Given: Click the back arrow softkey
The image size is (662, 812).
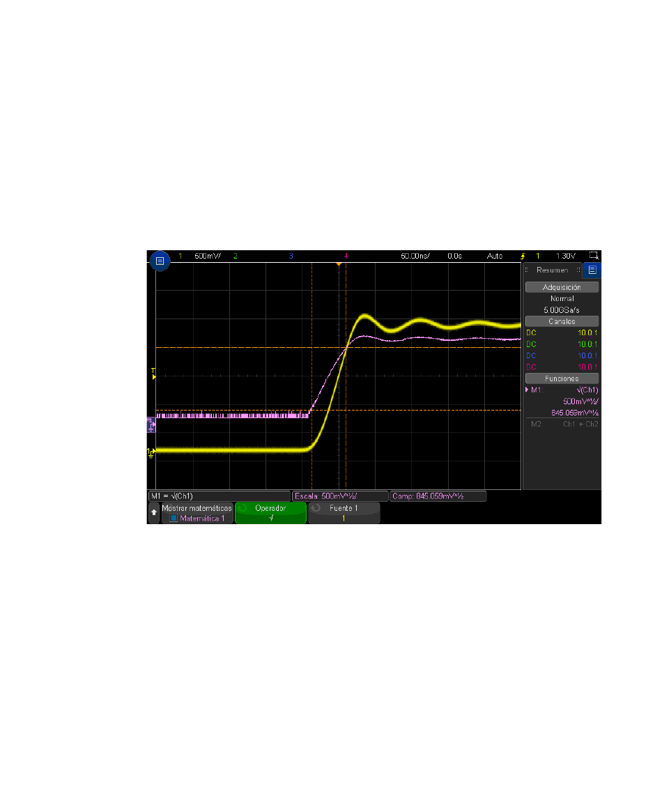Looking at the screenshot, I should coord(154,513).
